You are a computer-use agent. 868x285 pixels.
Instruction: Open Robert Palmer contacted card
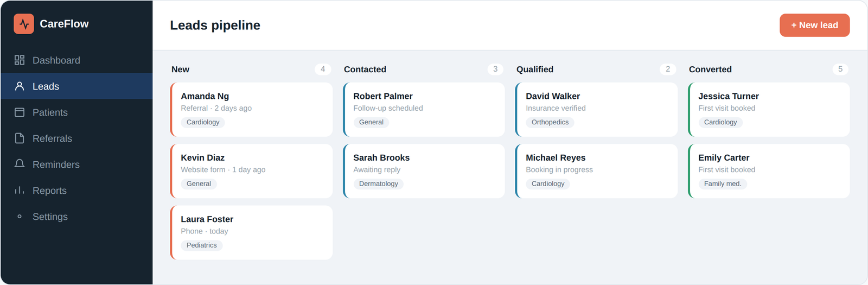coord(424,110)
